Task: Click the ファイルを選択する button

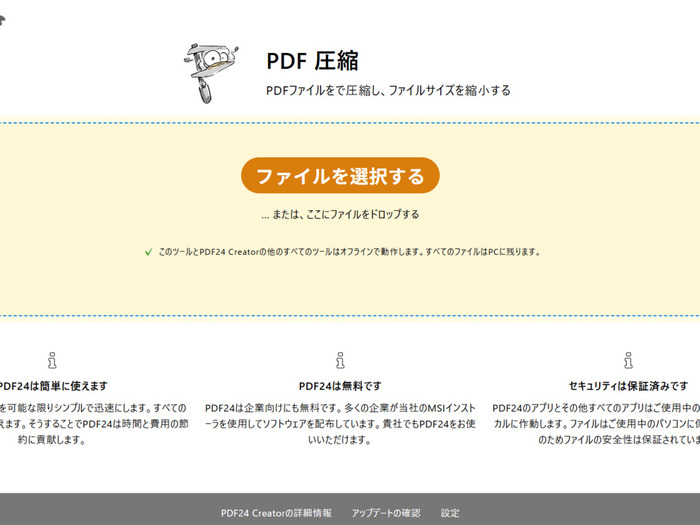Action: pyautogui.click(x=340, y=175)
